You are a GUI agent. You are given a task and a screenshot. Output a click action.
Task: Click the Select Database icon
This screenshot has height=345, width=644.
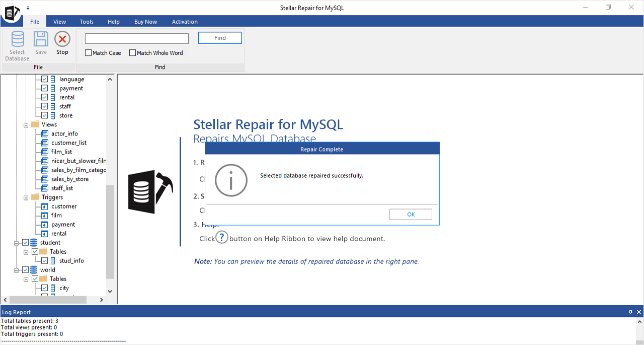coord(18,39)
